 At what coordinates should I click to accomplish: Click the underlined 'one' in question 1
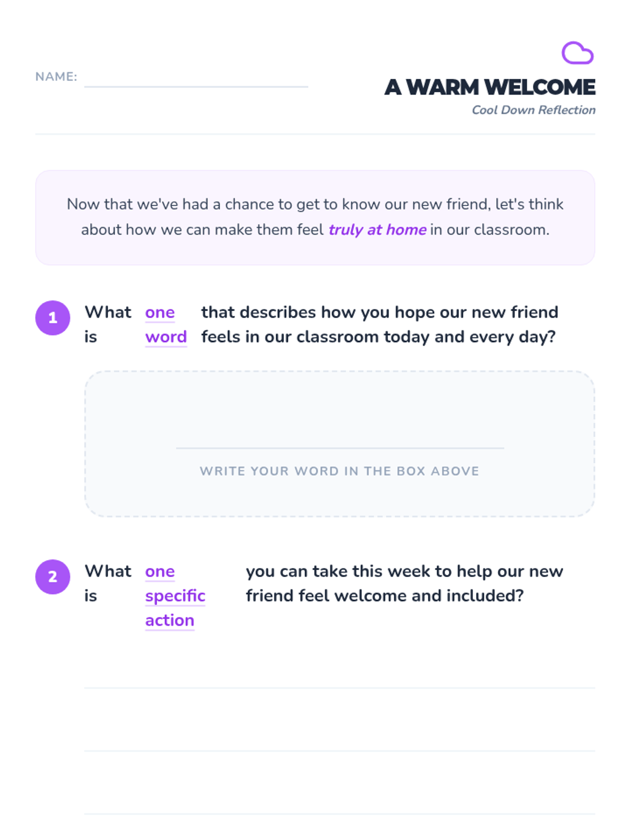(x=160, y=312)
